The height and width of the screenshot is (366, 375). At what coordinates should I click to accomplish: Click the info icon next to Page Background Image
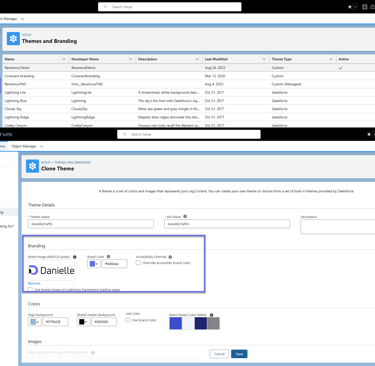pos(93,352)
